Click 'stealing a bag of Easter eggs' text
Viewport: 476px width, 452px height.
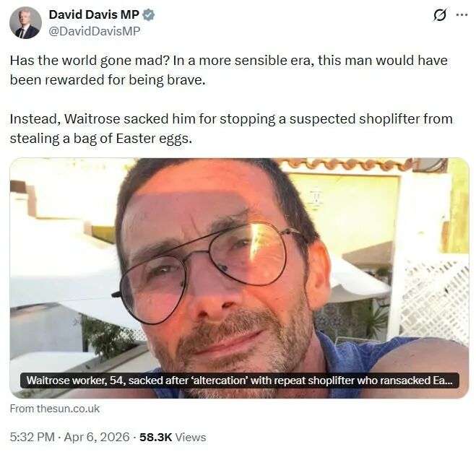pyautogui.click(x=101, y=139)
